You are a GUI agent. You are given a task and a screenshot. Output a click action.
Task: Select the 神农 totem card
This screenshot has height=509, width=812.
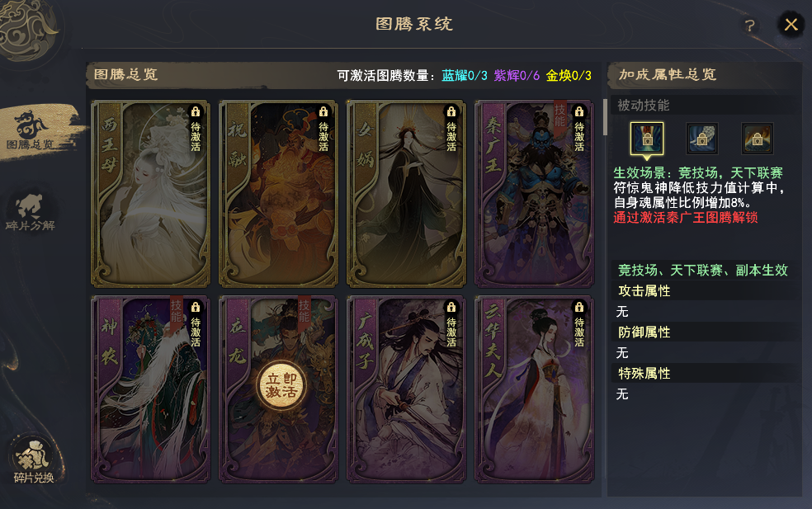pos(151,389)
